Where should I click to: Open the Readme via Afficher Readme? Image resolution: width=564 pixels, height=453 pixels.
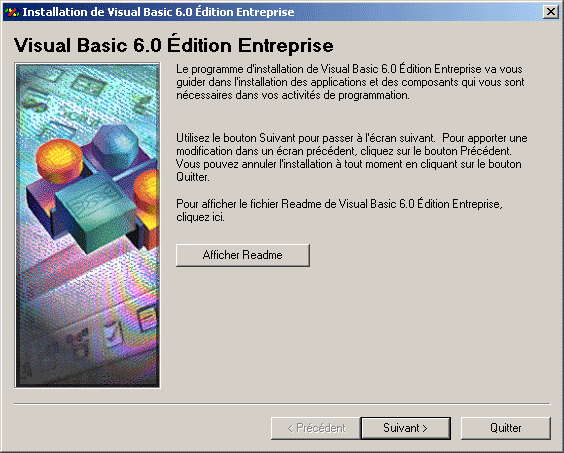[242, 255]
